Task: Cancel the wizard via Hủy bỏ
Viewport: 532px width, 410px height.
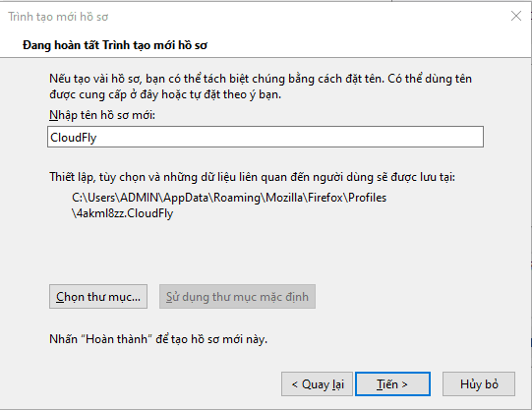Action: tap(479, 384)
